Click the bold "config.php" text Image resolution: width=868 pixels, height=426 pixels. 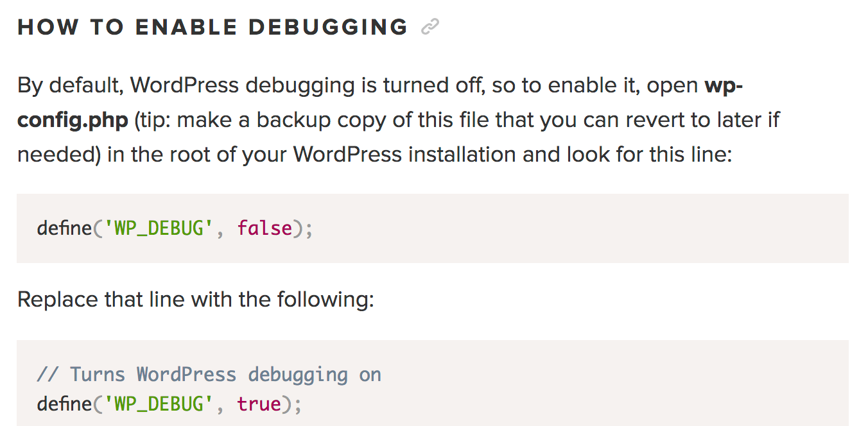coord(73,121)
